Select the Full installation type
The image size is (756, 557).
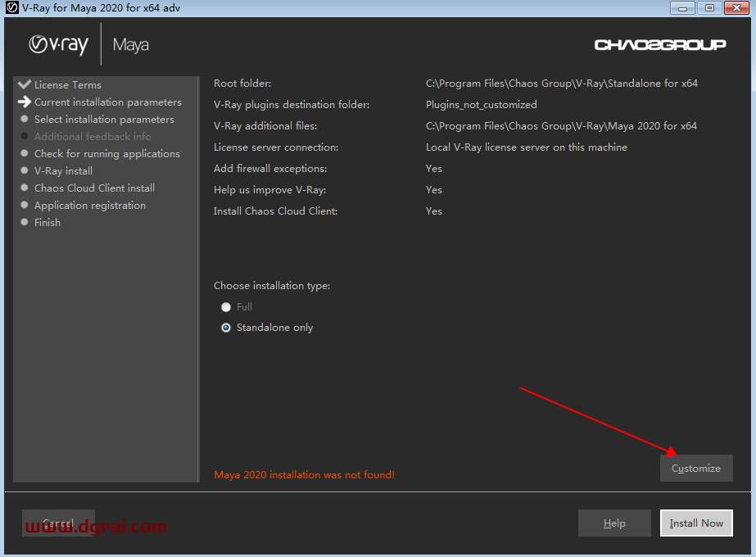tap(226, 307)
